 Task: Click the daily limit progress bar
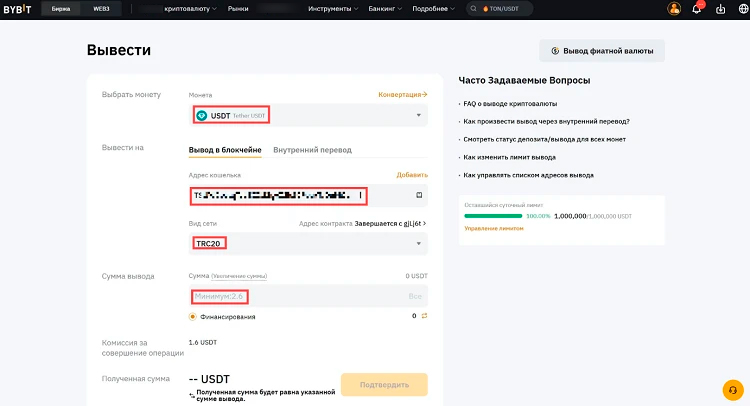[493, 216]
